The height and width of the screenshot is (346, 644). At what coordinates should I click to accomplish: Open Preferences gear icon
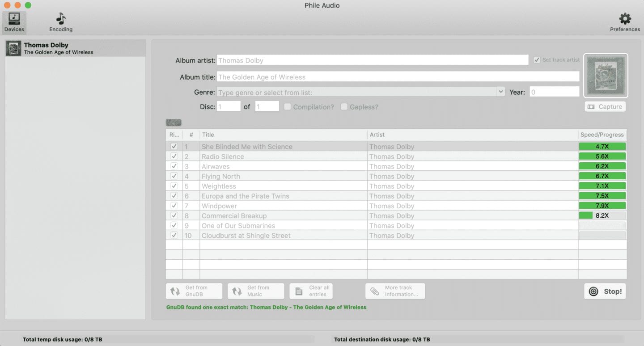point(625,19)
